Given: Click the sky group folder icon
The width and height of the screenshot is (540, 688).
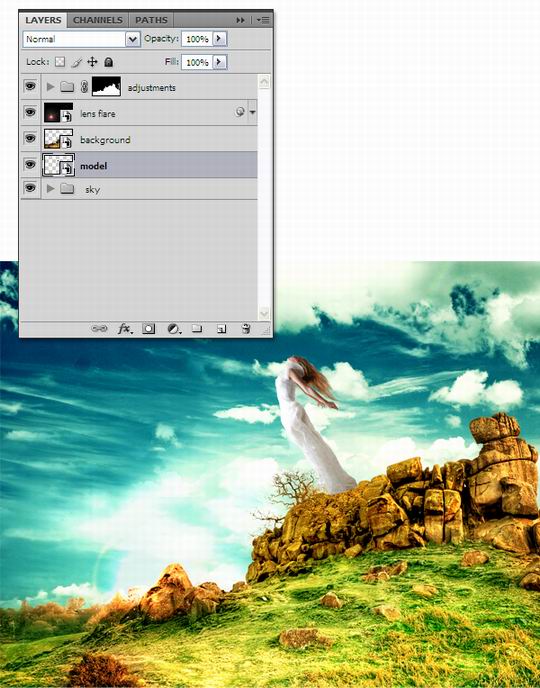Looking at the screenshot, I should click(x=67, y=189).
